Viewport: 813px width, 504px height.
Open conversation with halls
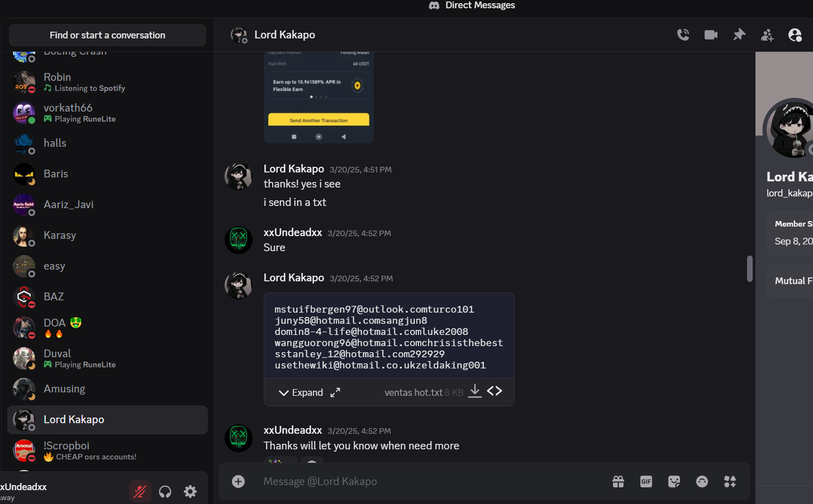[x=107, y=143]
